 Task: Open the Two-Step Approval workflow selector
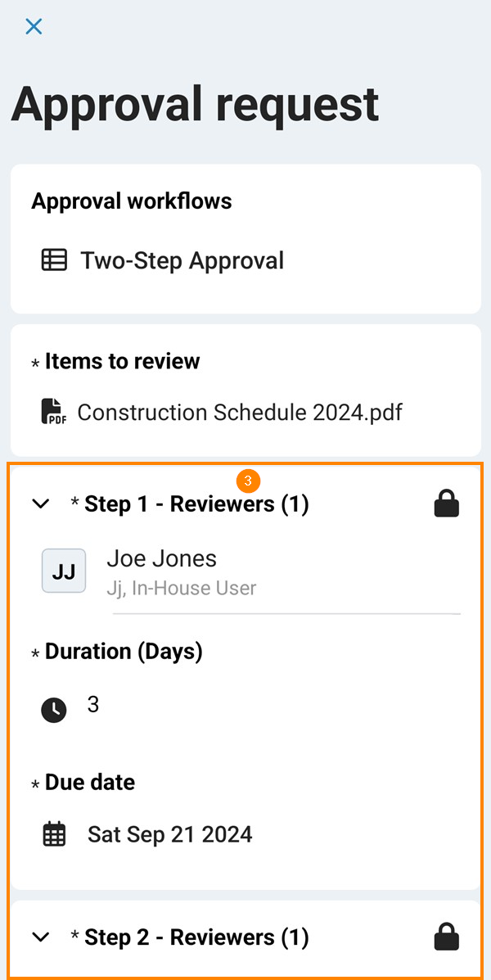[x=182, y=260]
